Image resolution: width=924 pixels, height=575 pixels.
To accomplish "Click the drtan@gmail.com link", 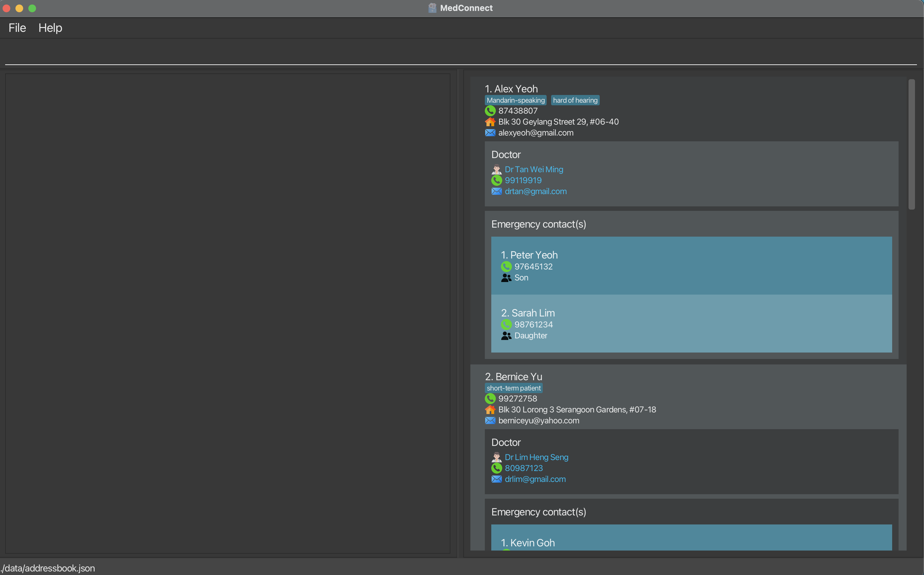I will (x=536, y=191).
